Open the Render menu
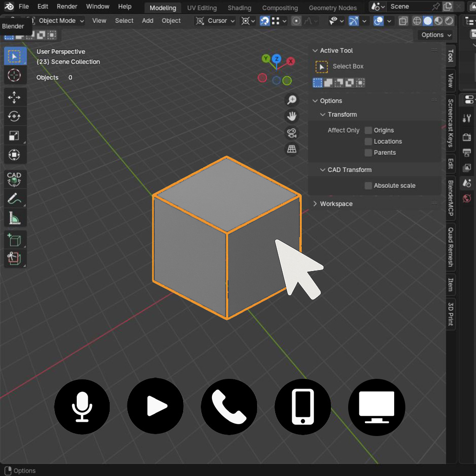 tap(67, 7)
